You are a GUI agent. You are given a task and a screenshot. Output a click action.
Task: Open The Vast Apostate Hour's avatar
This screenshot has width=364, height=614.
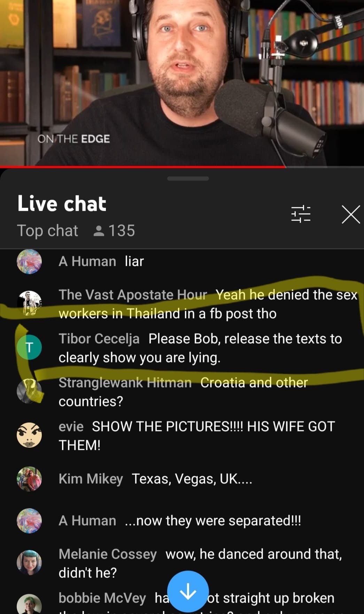pyautogui.click(x=29, y=303)
